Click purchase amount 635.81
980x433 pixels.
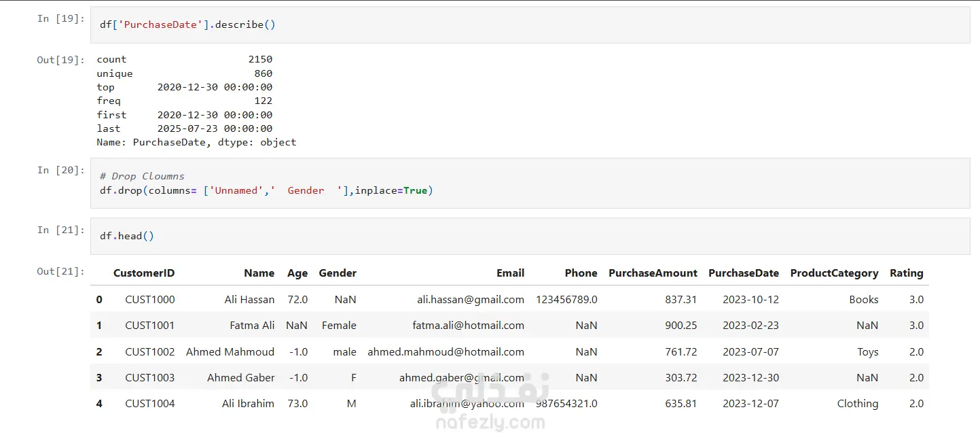pyautogui.click(x=681, y=404)
